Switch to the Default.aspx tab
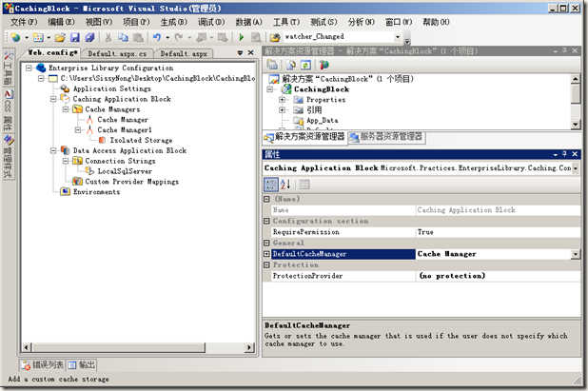Viewport: 588px width, 391px height. tap(184, 53)
